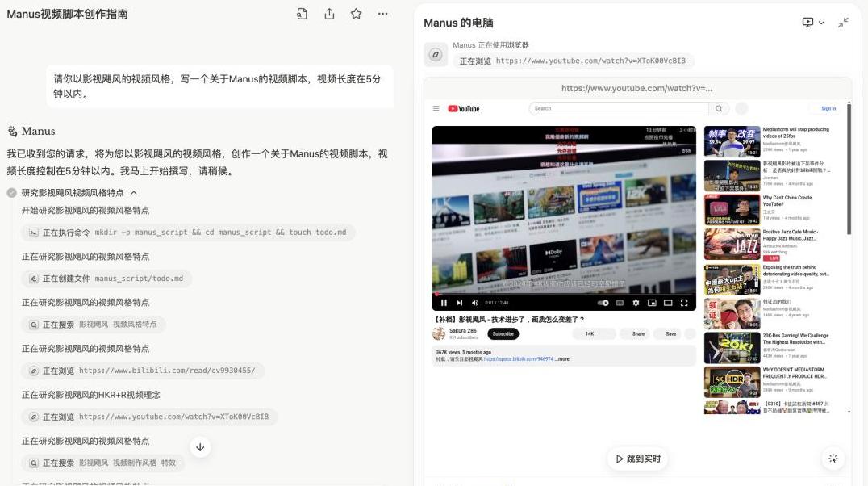Click the completed checkmark of research step
This screenshot has height=486, width=868.
pos(11,193)
